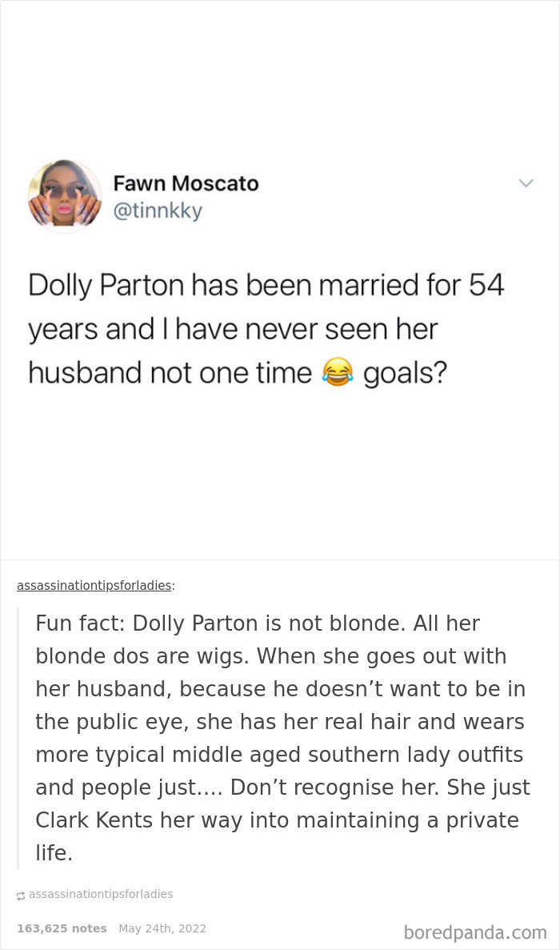Click the assassinationtipsforladies source attribution at bottom

[x=101, y=894]
